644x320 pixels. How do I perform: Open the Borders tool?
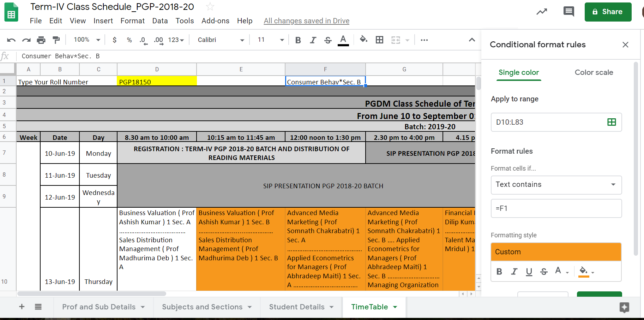[379, 40]
